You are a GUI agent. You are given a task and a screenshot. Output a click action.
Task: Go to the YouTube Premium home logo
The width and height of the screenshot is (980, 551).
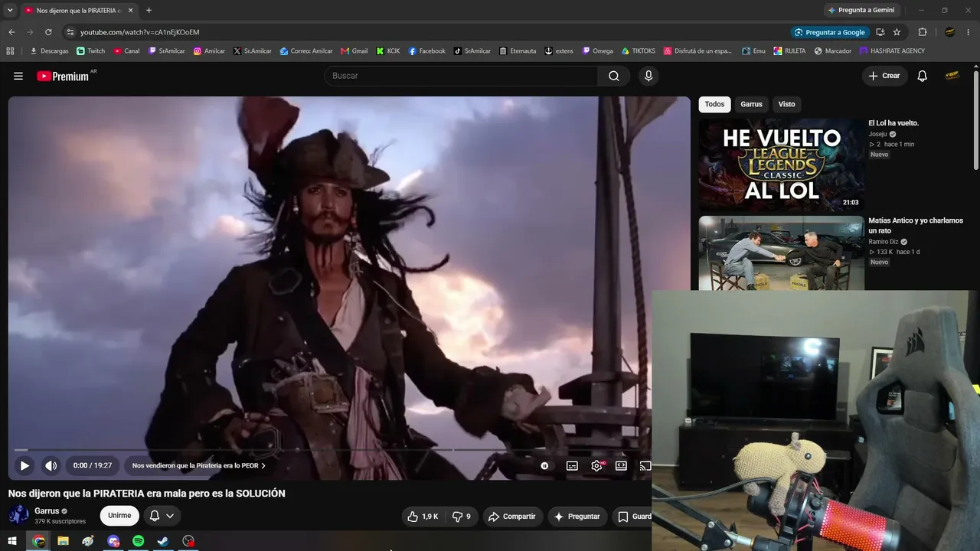coord(63,76)
